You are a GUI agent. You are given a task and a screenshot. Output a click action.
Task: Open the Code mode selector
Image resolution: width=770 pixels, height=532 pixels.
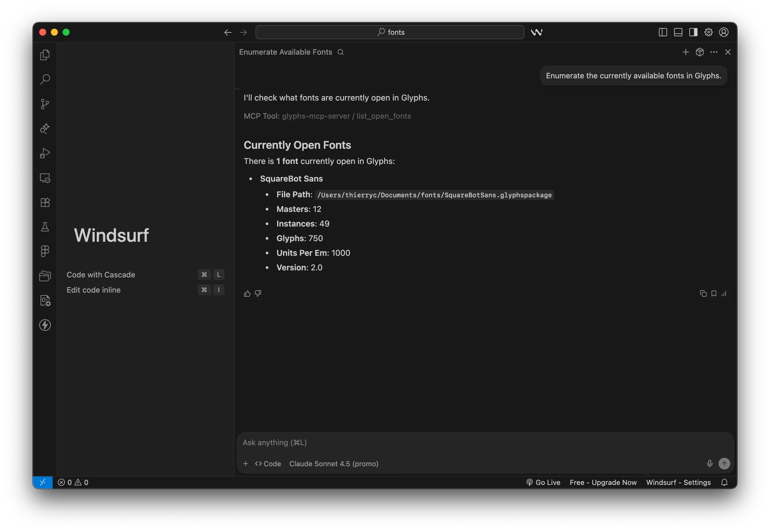pos(268,464)
